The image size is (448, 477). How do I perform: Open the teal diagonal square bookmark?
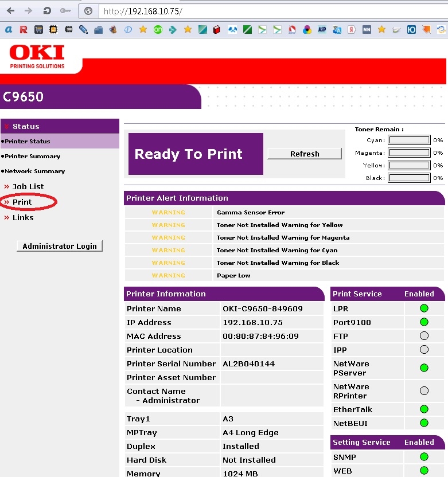tap(202, 29)
